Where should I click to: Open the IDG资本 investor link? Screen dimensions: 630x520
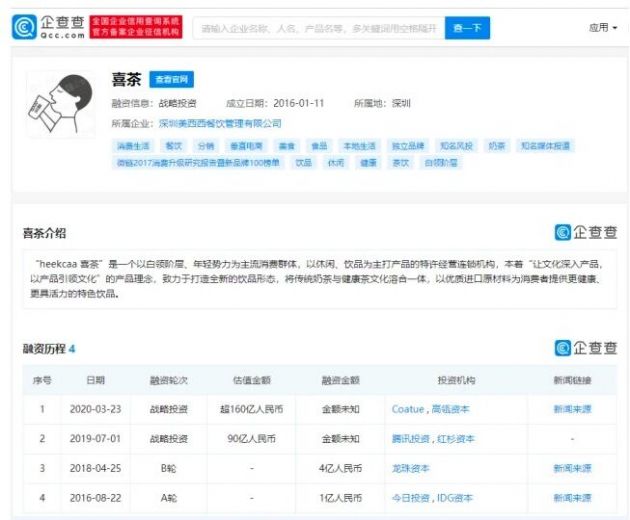tap(455, 498)
